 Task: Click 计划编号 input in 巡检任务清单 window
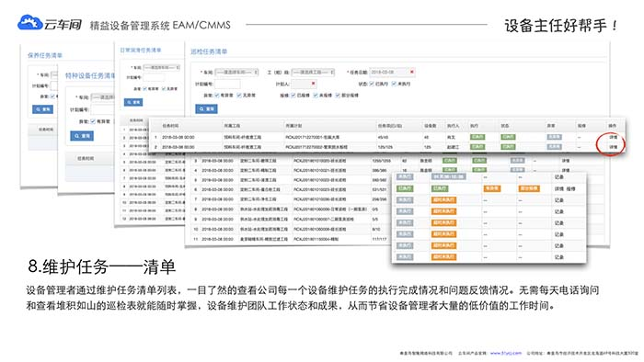pos(227,84)
